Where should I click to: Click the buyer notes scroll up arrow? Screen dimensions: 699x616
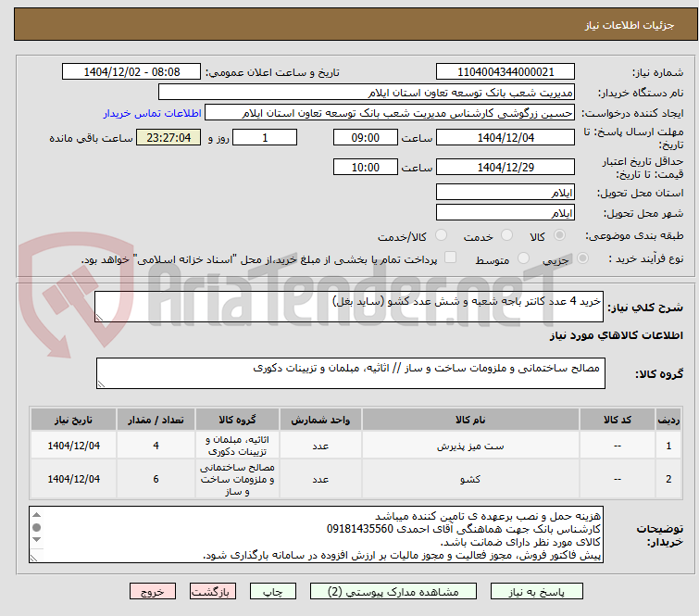(x=36, y=515)
